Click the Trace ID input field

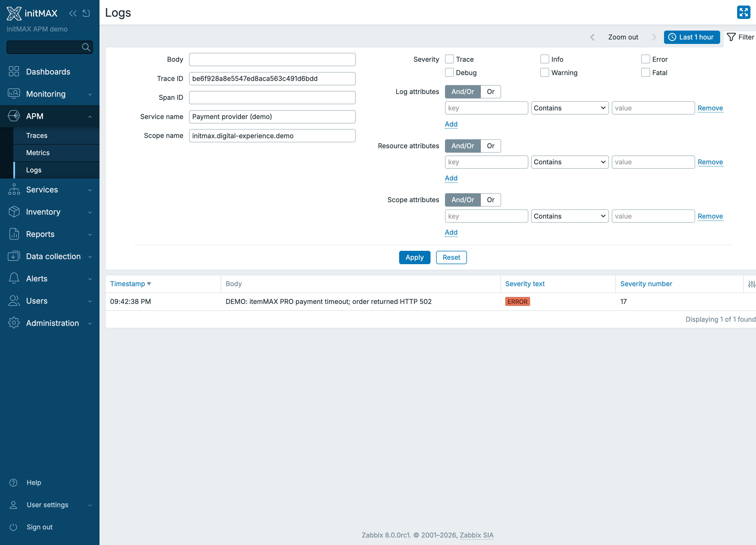pos(272,78)
